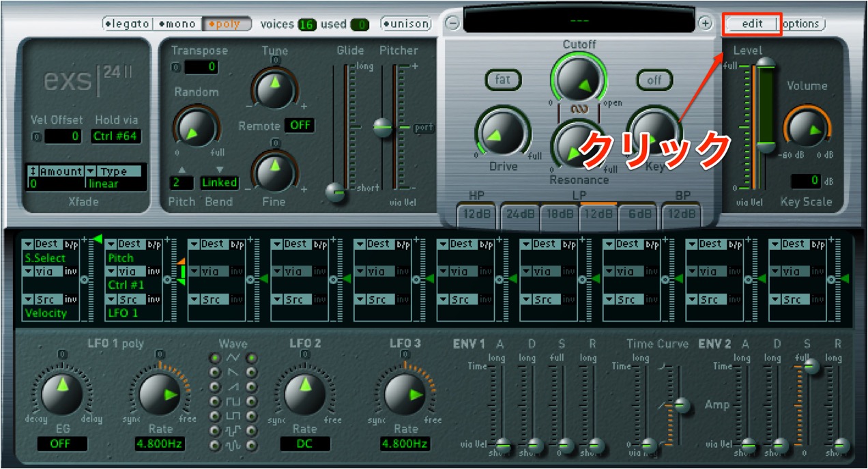Toggle the filter off button

click(654, 80)
